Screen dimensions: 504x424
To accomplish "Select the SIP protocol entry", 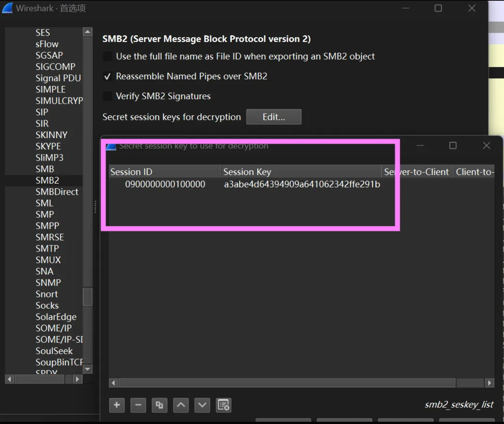I will point(42,112).
